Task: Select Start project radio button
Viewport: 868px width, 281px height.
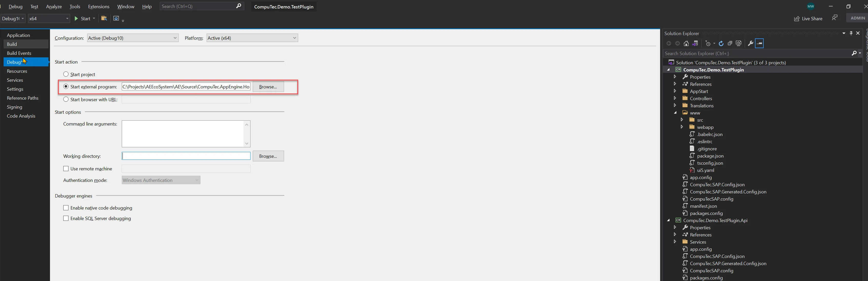Action: click(x=66, y=74)
